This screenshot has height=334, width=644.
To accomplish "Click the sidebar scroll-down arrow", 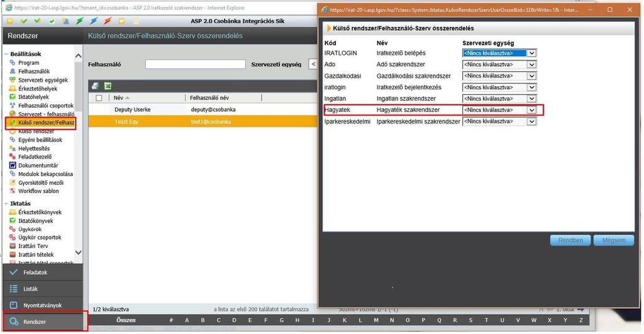I will pos(79,253).
